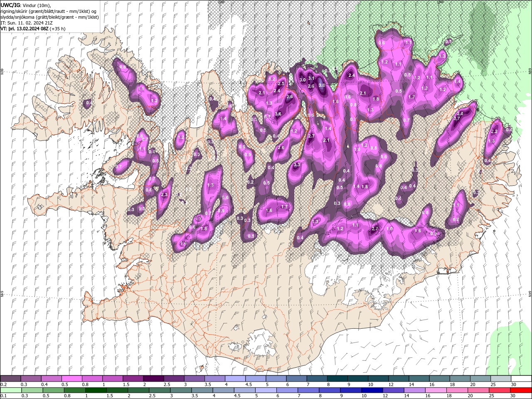Image resolution: width=532 pixels, height=399 pixels.
Task: Click the 'UWC/IG: Vindur (10m),' title line
Action: point(25,5)
